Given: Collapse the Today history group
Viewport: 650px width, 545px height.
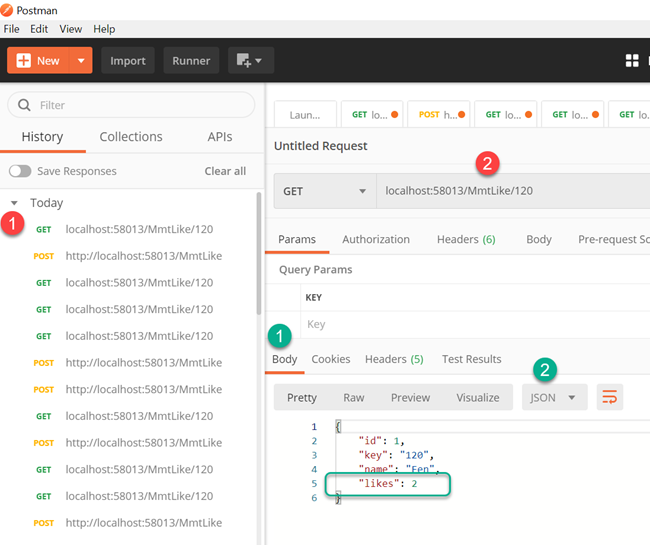Looking at the screenshot, I should pos(14,203).
